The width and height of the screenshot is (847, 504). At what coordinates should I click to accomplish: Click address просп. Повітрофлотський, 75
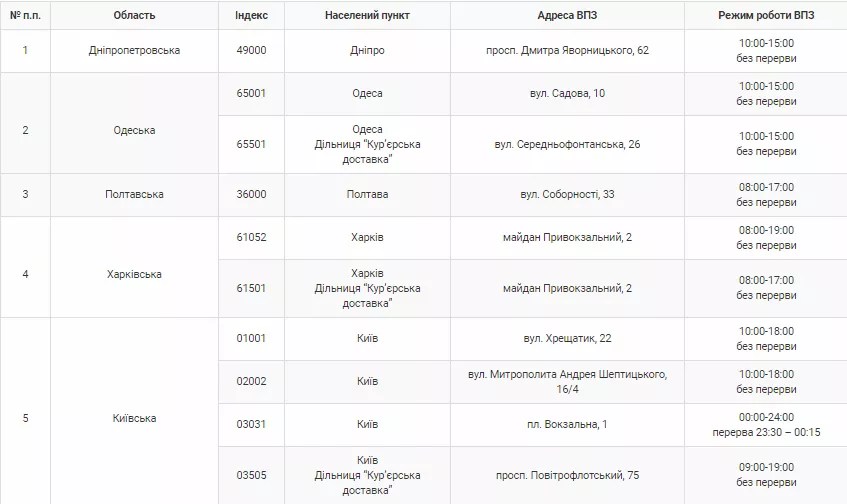click(x=567, y=475)
